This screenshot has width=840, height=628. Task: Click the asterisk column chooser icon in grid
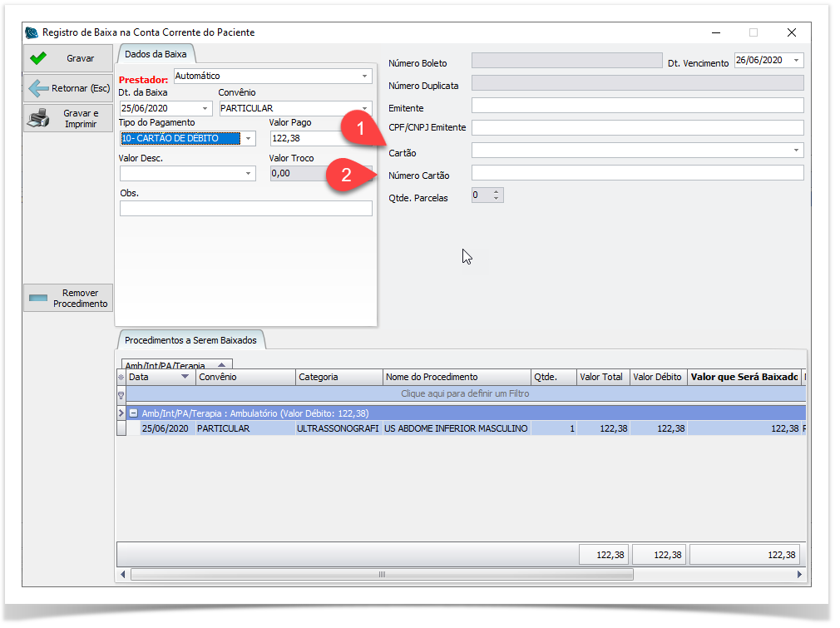[121, 378]
